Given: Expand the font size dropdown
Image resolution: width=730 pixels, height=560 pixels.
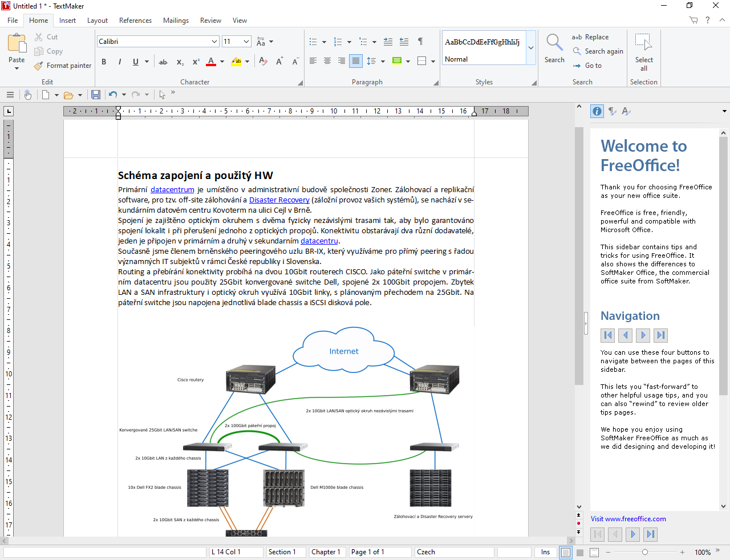Looking at the screenshot, I should [x=246, y=42].
